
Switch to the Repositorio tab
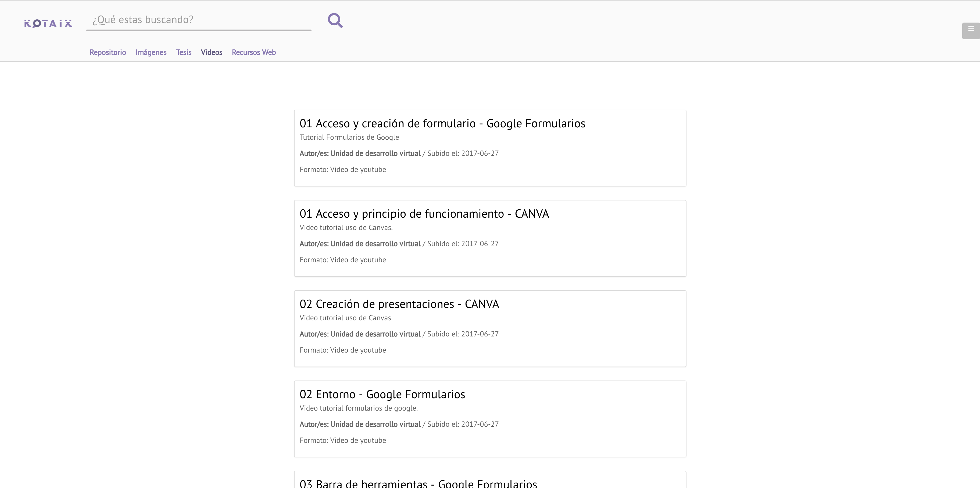(x=108, y=52)
